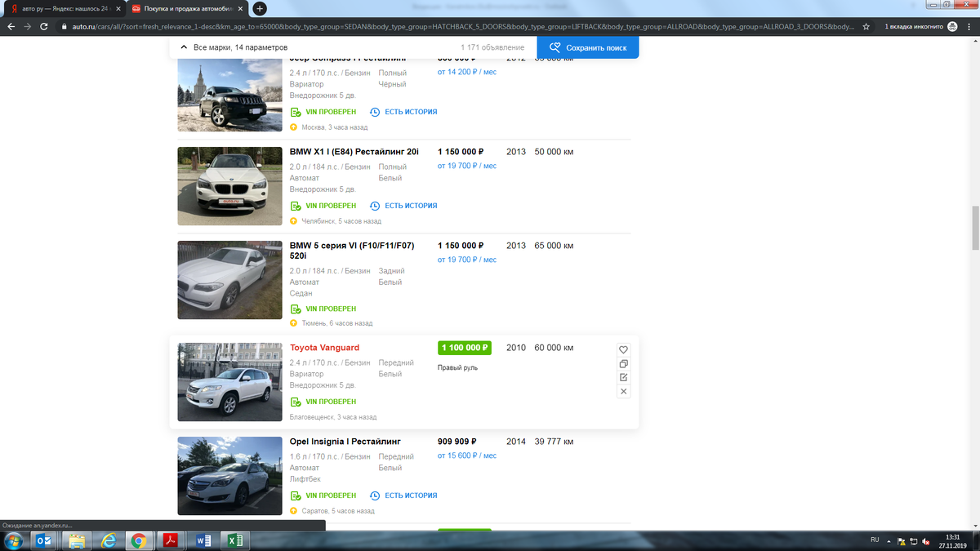Click history clock icon on Opel Insignia listing

click(375, 495)
